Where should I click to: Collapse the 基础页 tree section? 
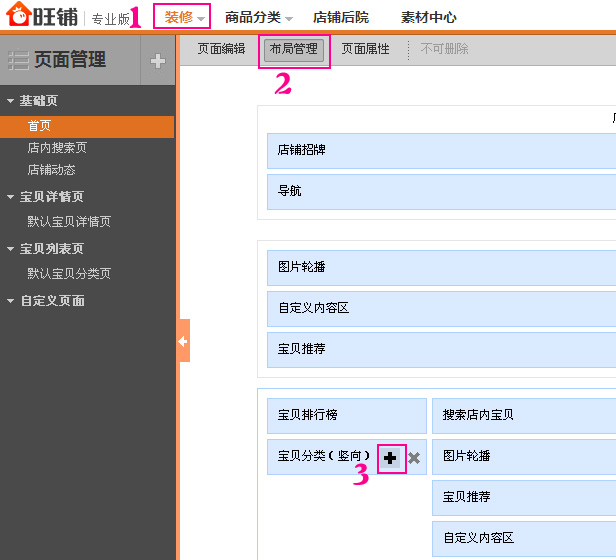[10, 101]
